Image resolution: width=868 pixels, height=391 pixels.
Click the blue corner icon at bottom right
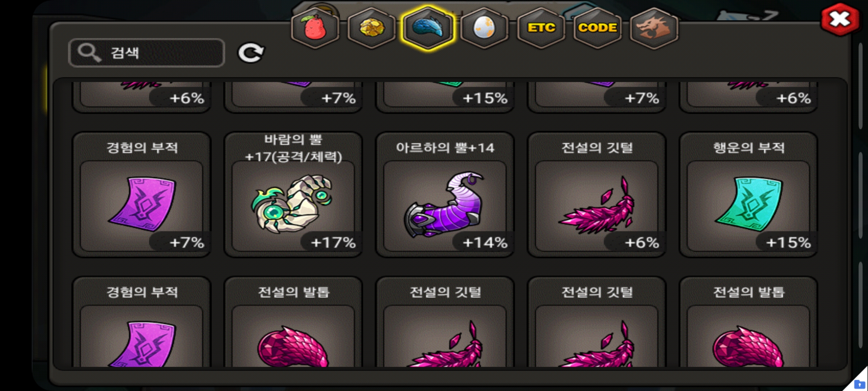[860, 384]
